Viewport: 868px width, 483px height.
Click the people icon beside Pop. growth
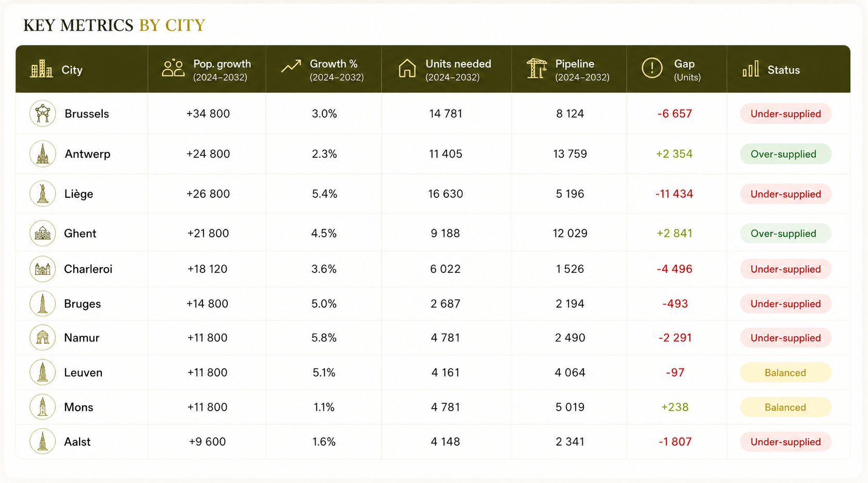(x=173, y=68)
